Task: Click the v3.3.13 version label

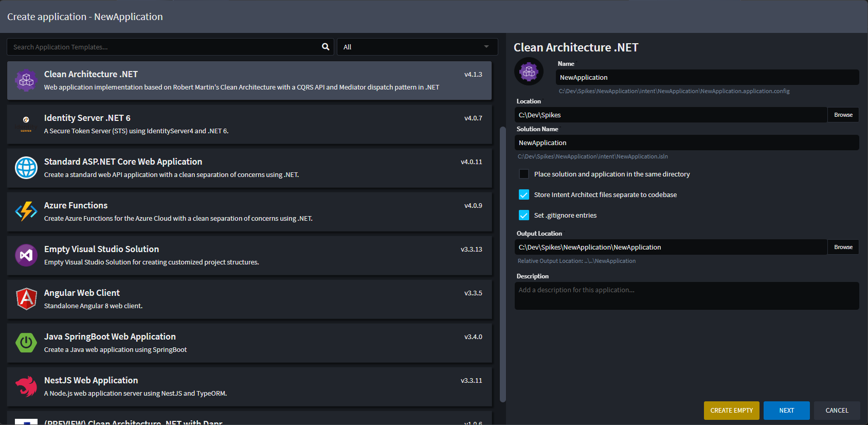Action: click(x=472, y=249)
